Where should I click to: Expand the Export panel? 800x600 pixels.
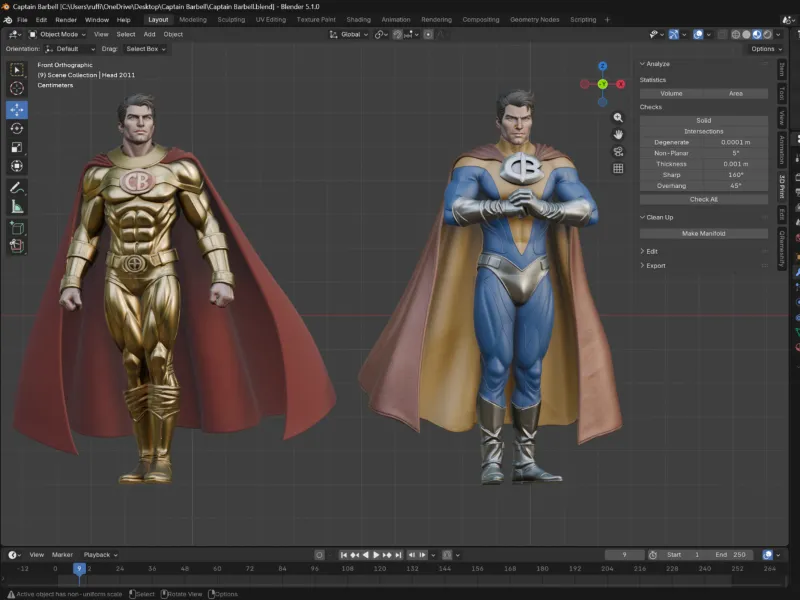653,266
